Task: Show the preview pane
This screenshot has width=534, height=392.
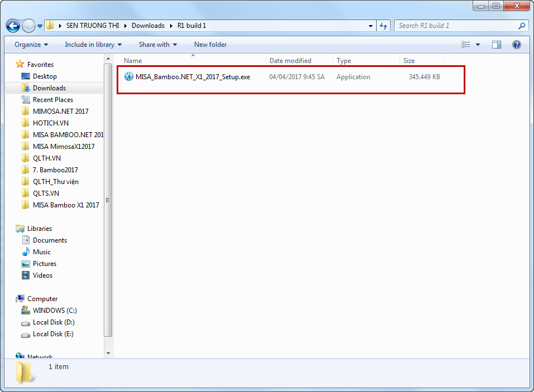Action: [497, 45]
